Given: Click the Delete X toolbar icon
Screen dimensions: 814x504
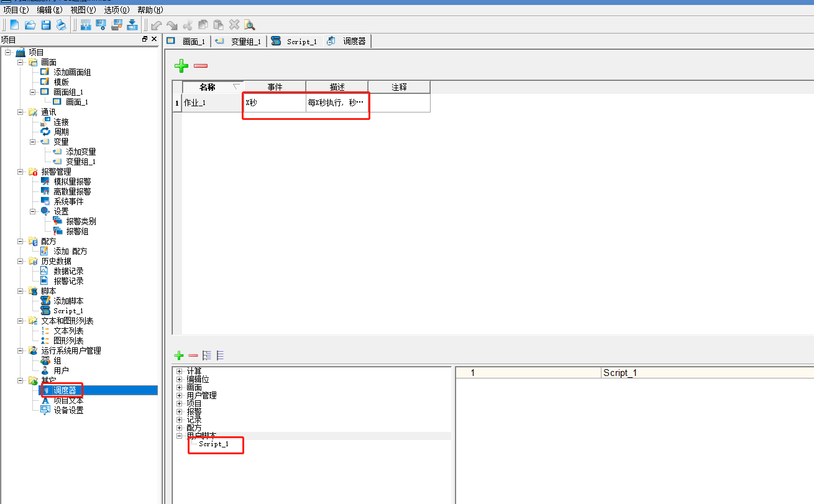Looking at the screenshot, I should [x=234, y=25].
